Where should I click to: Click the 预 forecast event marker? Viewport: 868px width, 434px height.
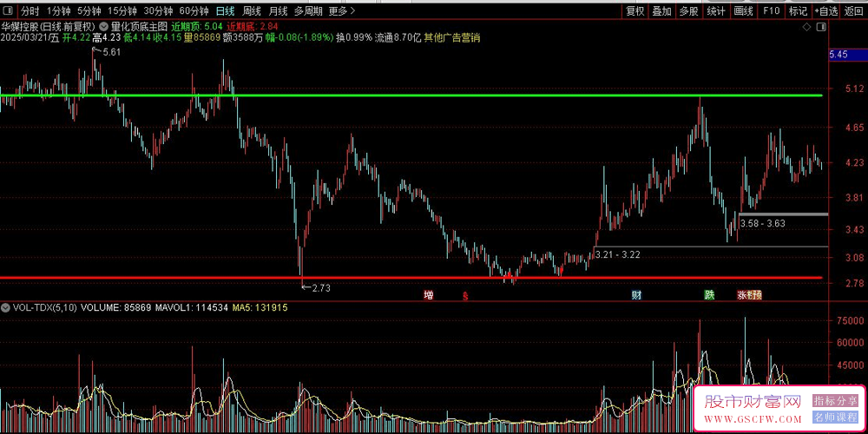coord(757,295)
